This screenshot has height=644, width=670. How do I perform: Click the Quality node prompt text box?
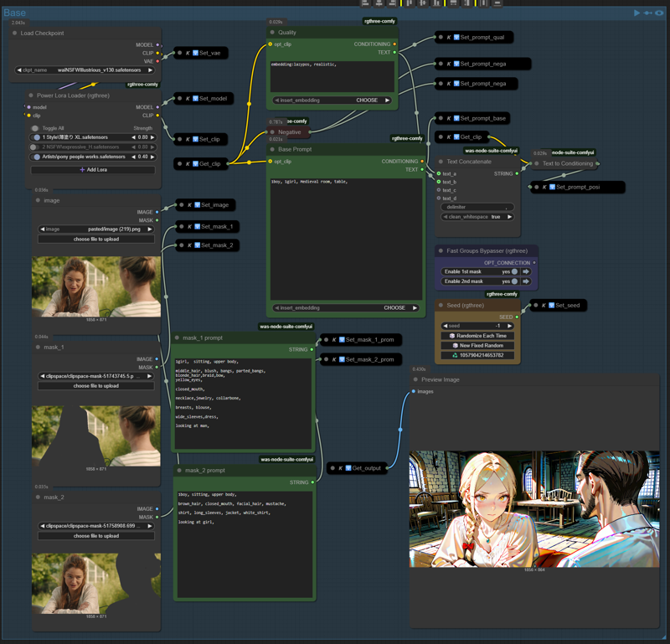[332, 76]
